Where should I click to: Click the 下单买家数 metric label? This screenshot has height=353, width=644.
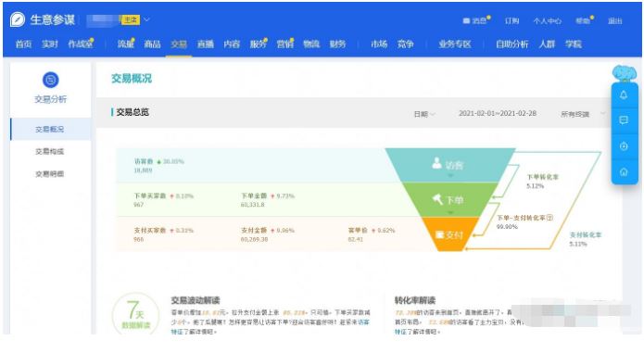[150, 195]
